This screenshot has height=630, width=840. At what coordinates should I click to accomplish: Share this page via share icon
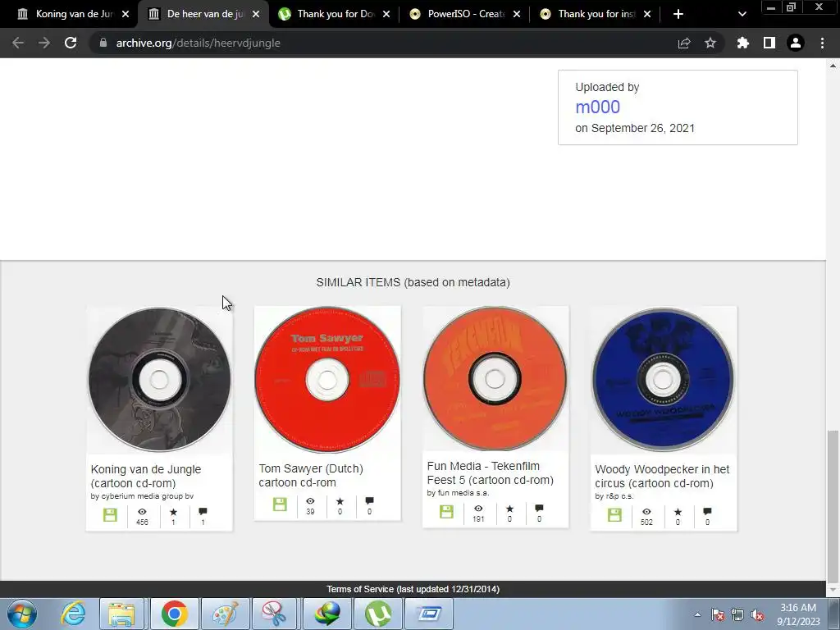(684, 43)
